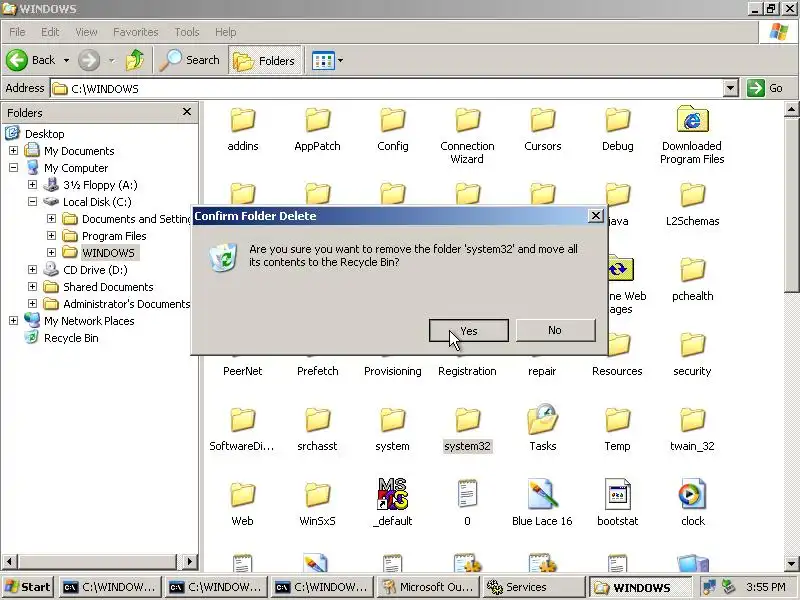Viewport: 800px width, 600px height.
Task: Close the Folders pane
Action: (x=187, y=112)
